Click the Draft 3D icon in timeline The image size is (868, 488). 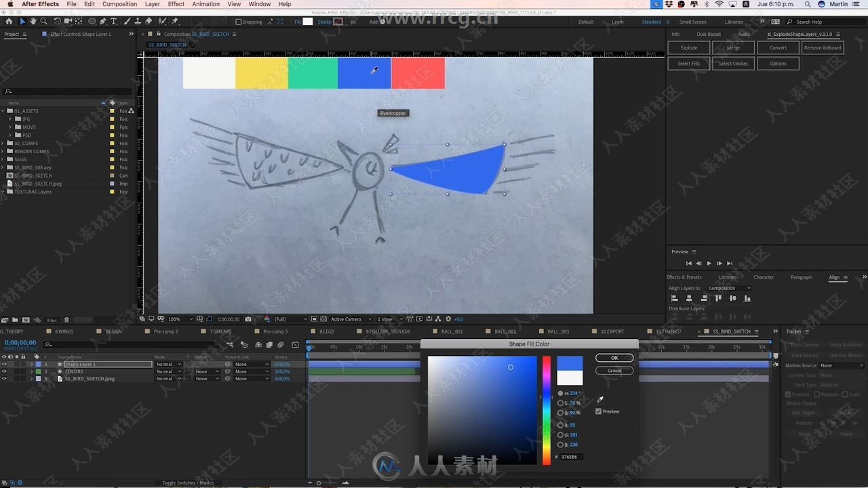point(244,345)
